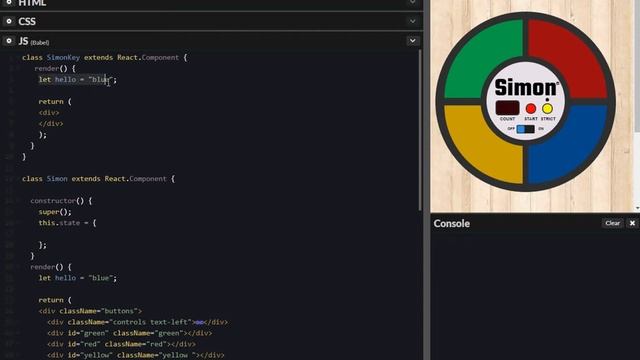Click the 'this.state = {' line

[67, 223]
